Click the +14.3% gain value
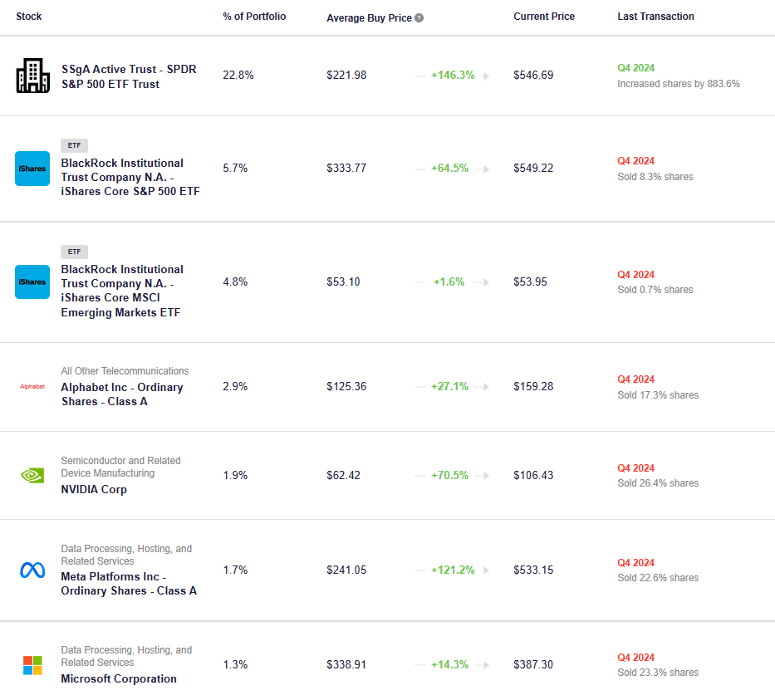 point(449,664)
